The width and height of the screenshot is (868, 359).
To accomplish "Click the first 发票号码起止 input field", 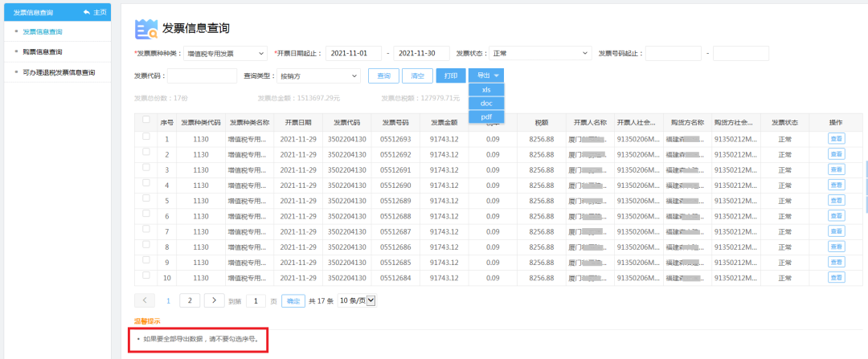I will pos(674,54).
